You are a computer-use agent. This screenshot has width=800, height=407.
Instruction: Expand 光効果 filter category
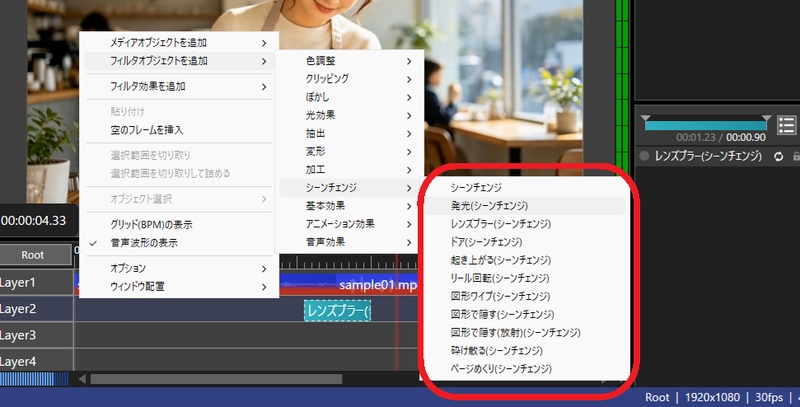point(349,116)
